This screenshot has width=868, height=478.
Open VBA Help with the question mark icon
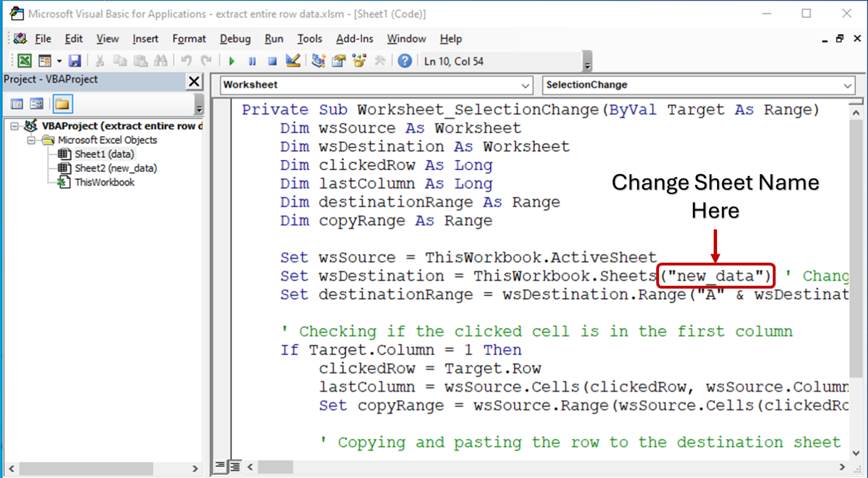[x=405, y=61]
